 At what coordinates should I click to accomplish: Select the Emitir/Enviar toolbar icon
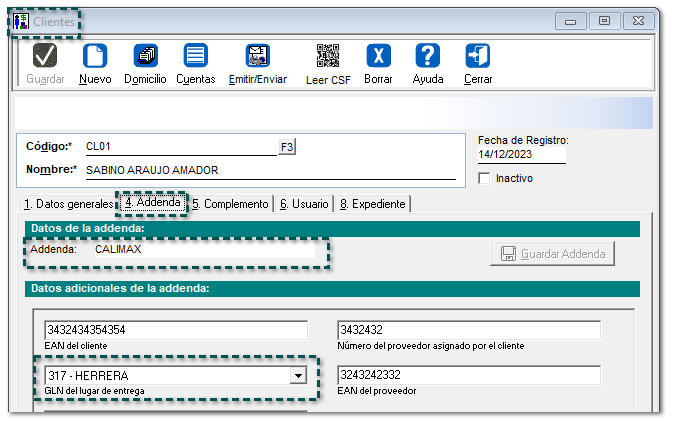click(x=257, y=57)
